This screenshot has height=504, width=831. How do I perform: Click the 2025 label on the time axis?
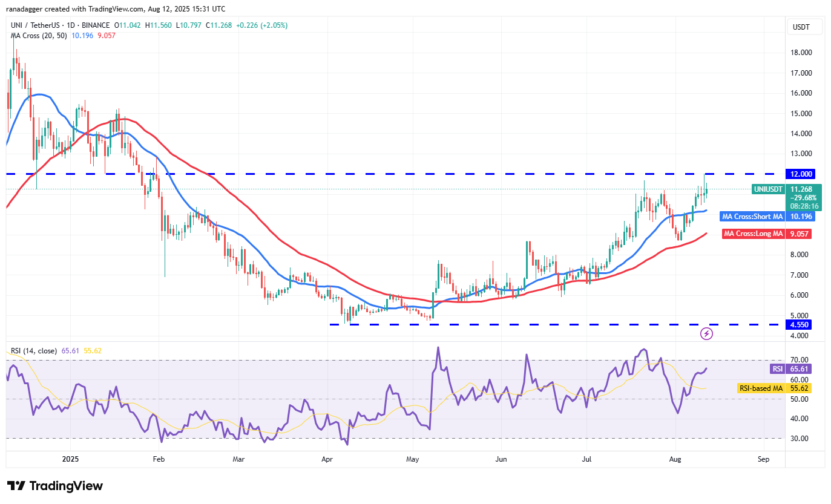71,459
